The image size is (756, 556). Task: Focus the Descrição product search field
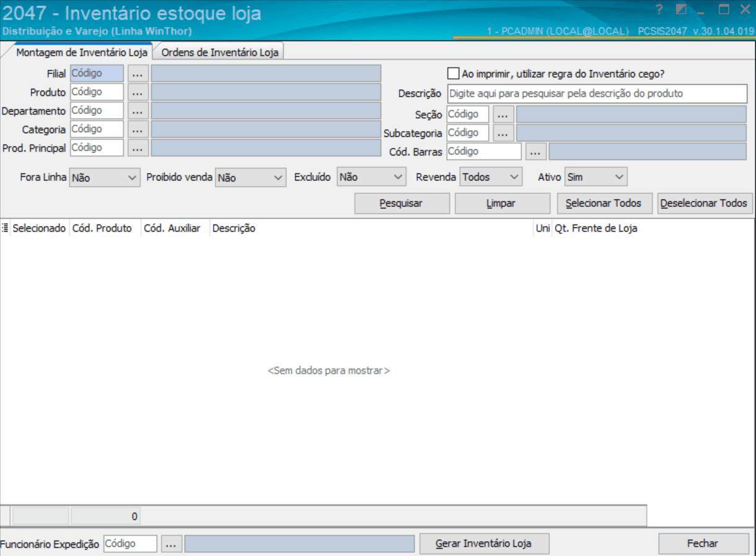pyautogui.click(x=597, y=94)
